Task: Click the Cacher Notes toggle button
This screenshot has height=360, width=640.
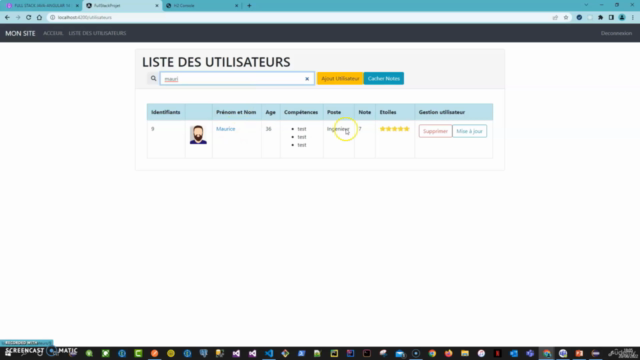Action: point(384,78)
